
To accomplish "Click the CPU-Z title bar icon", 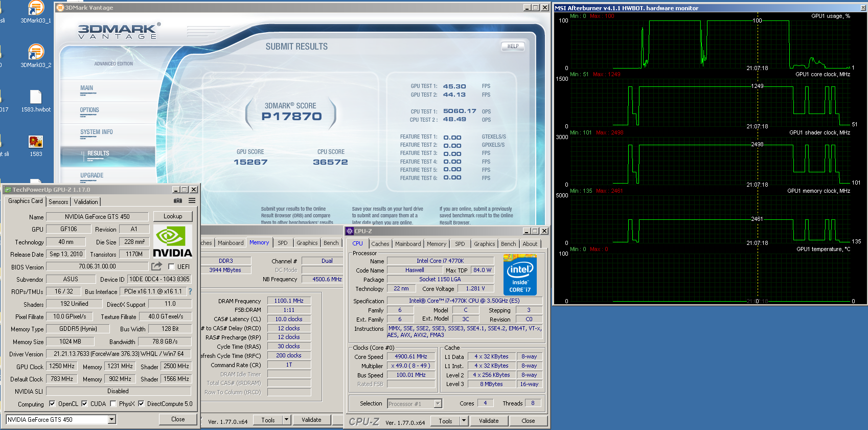I will point(350,231).
